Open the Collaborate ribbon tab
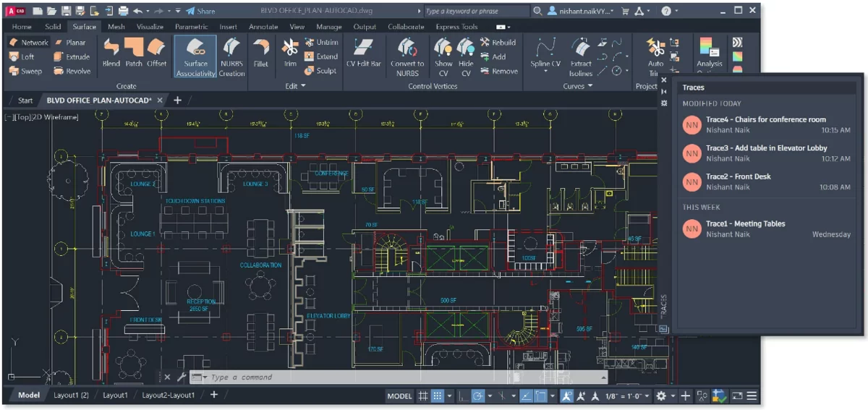The height and width of the screenshot is (410, 868). point(406,27)
